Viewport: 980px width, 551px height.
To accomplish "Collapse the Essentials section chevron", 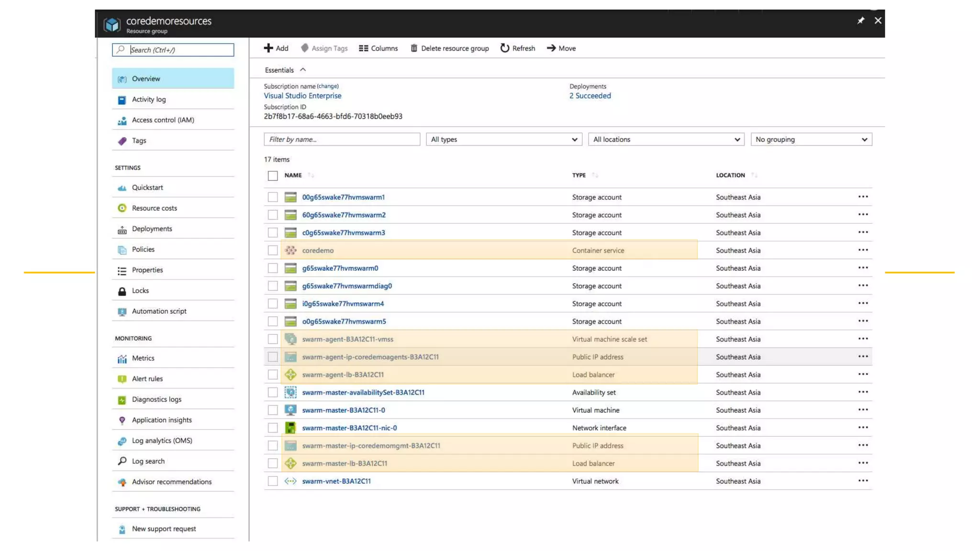I will pyautogui.click(x=303, y=70).
